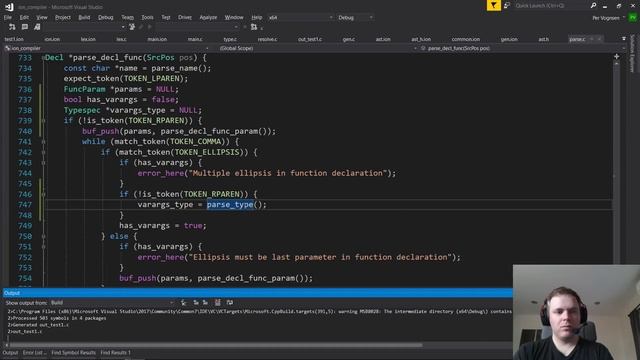Image resolution: width=640 pixels, height=360 pixels.
Task: Collapse parse_decl_func at line 733
Action: click(43, 58)
